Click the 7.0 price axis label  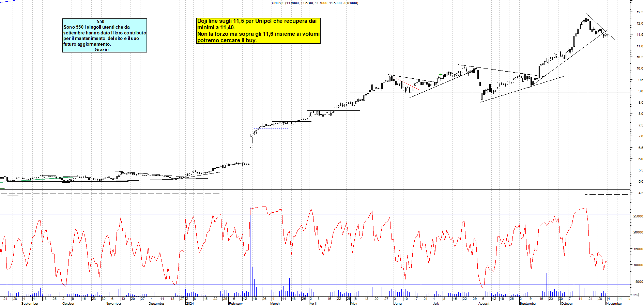click(641, 136)
